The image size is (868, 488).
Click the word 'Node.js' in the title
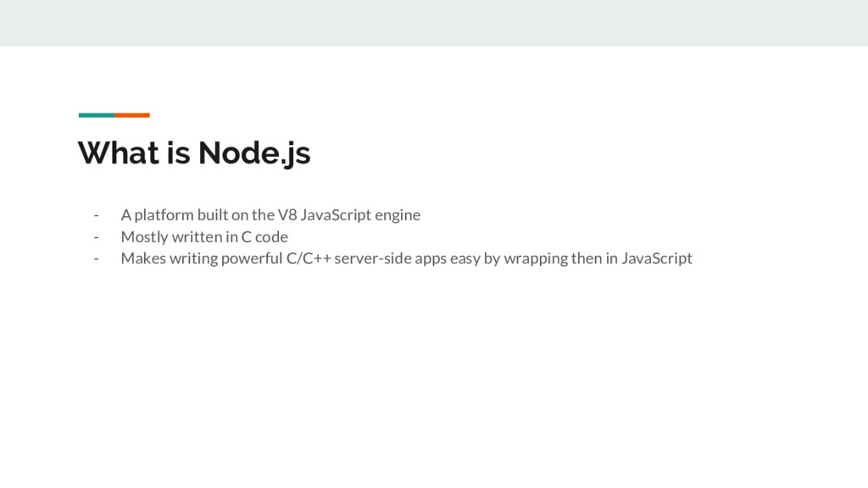pyautogui.click(x=254, y=153)
